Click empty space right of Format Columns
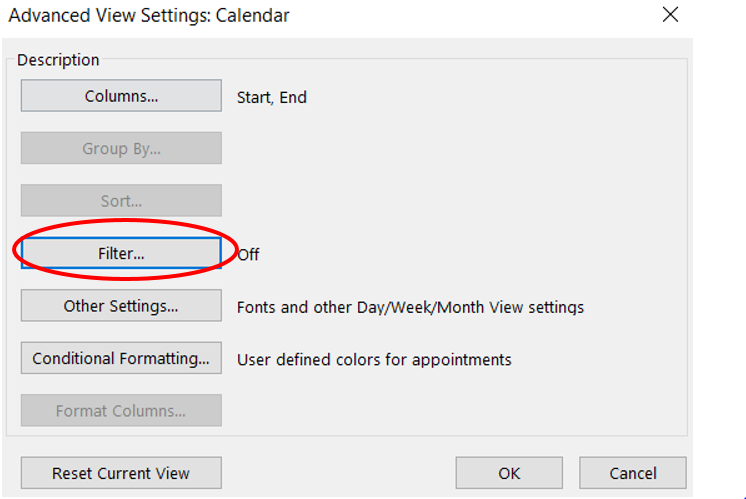This screenshot has width=746, height=499. click(452, 410)
